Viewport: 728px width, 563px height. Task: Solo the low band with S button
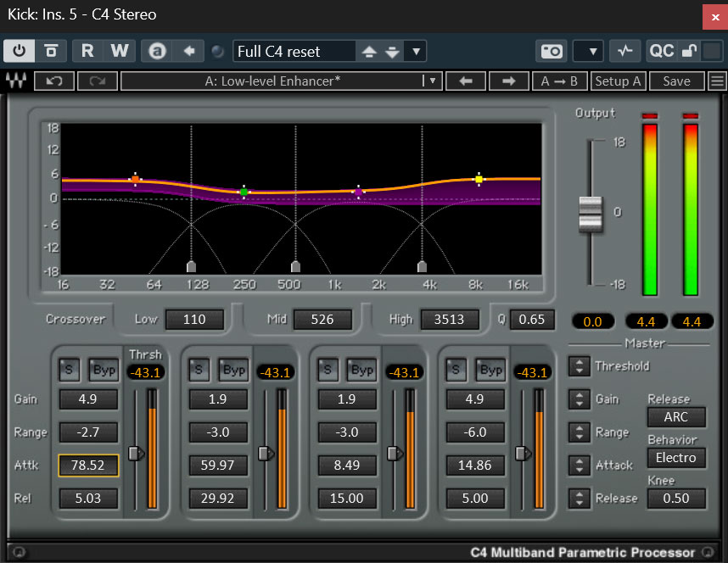pyautogui.click(x=67, y=370)
